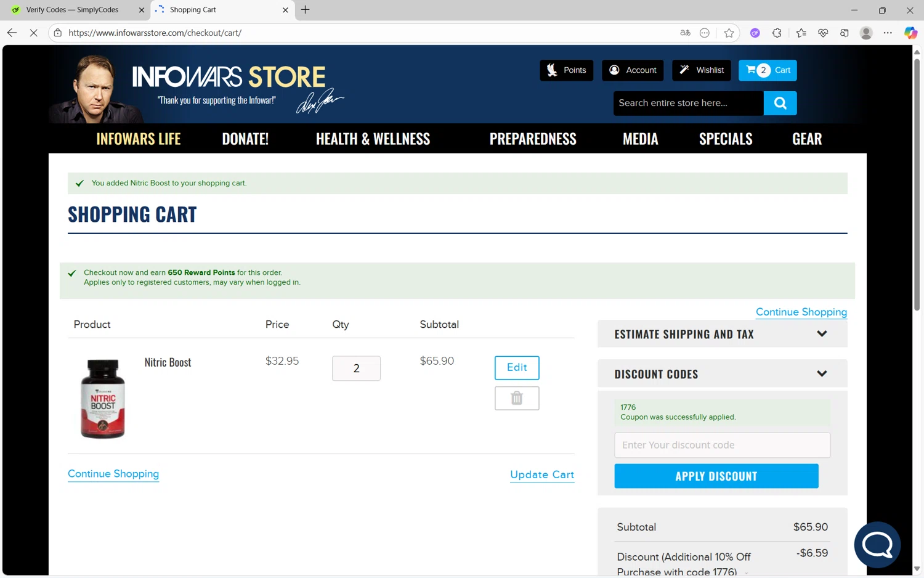Open MEDIA menu
The height and width of the screenshot is (578, 924).
(640, 139)
